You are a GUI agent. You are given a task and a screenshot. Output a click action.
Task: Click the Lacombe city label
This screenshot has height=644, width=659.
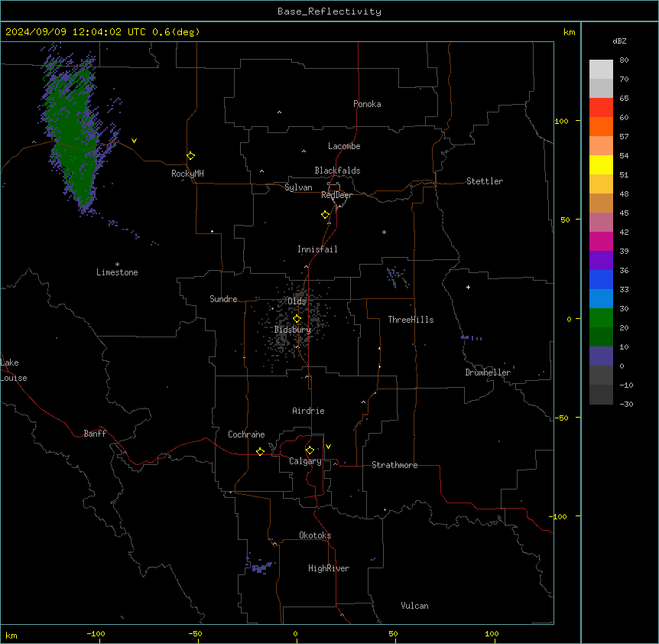(x=344, y=146)
